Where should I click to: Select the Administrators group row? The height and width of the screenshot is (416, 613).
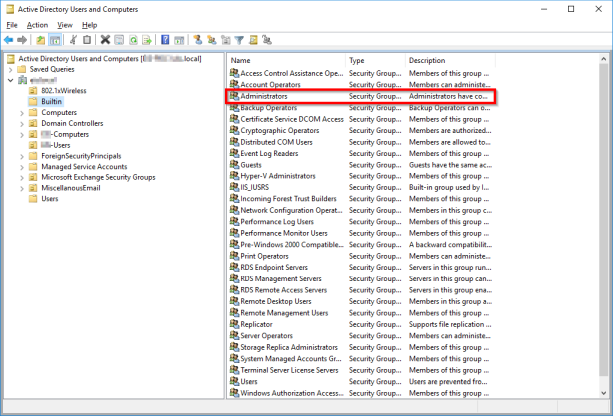(360, 96)
